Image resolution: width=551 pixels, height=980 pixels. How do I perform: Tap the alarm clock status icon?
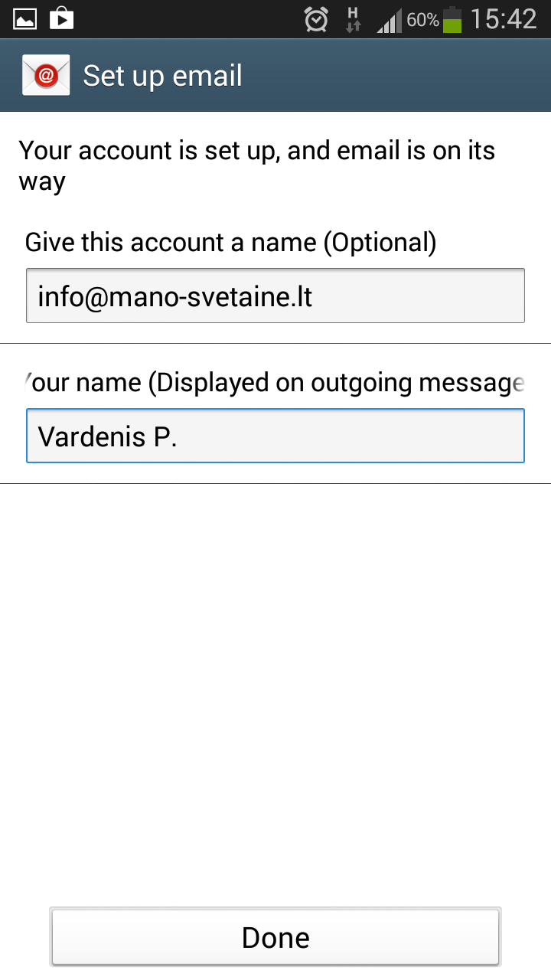point(316,19)
